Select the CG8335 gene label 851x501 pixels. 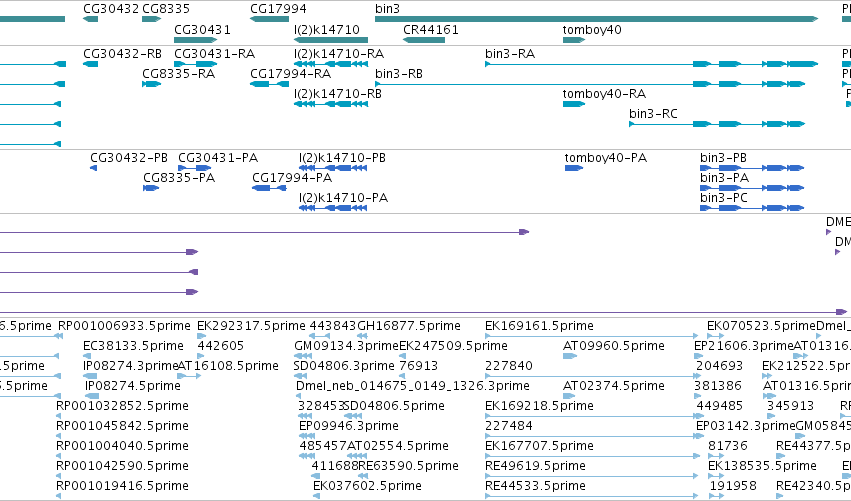pos(166,9)
